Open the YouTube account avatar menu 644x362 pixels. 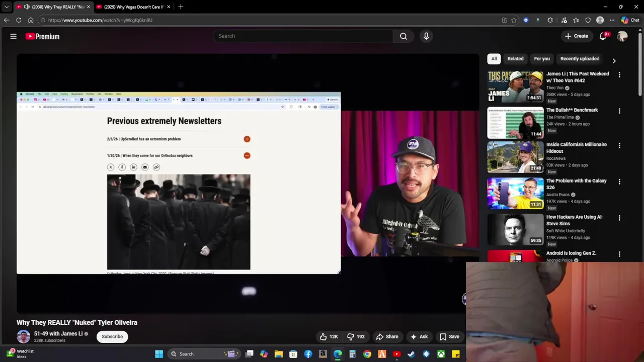tap(622, 36)
